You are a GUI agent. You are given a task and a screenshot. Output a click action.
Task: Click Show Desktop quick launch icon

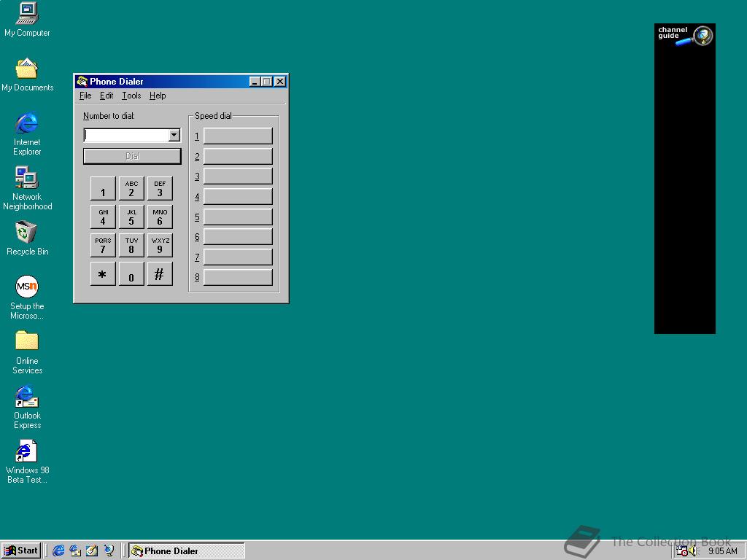92,551
